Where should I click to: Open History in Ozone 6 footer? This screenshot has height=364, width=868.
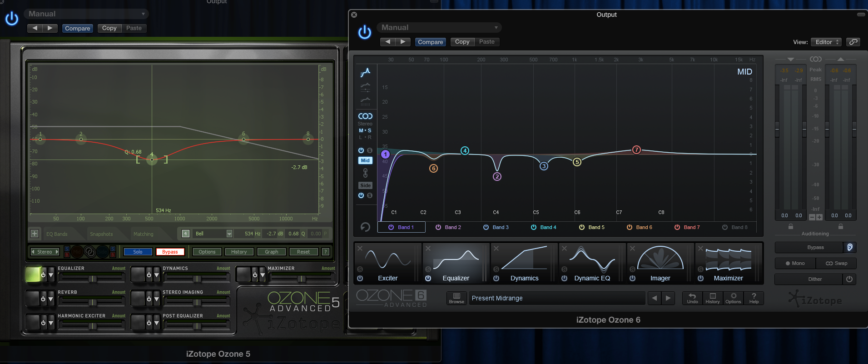[713, 298]
